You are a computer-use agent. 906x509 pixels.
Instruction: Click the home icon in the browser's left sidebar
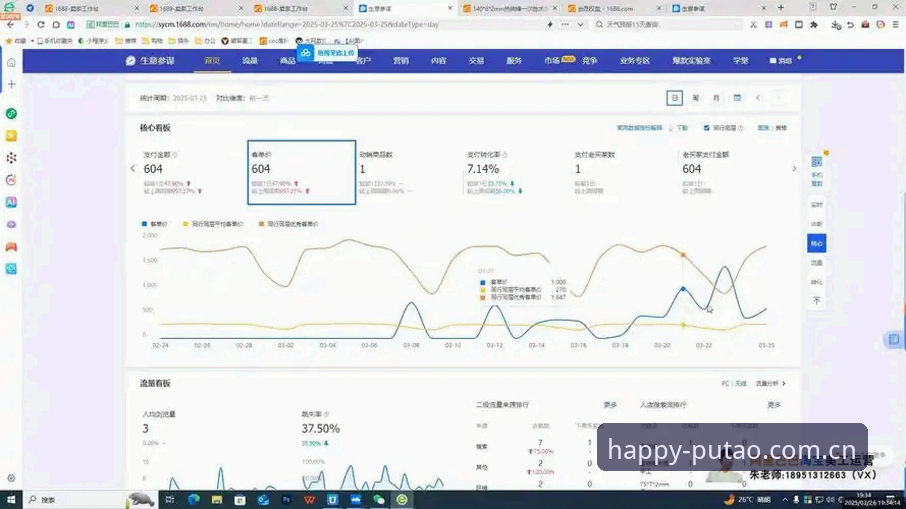11,62
